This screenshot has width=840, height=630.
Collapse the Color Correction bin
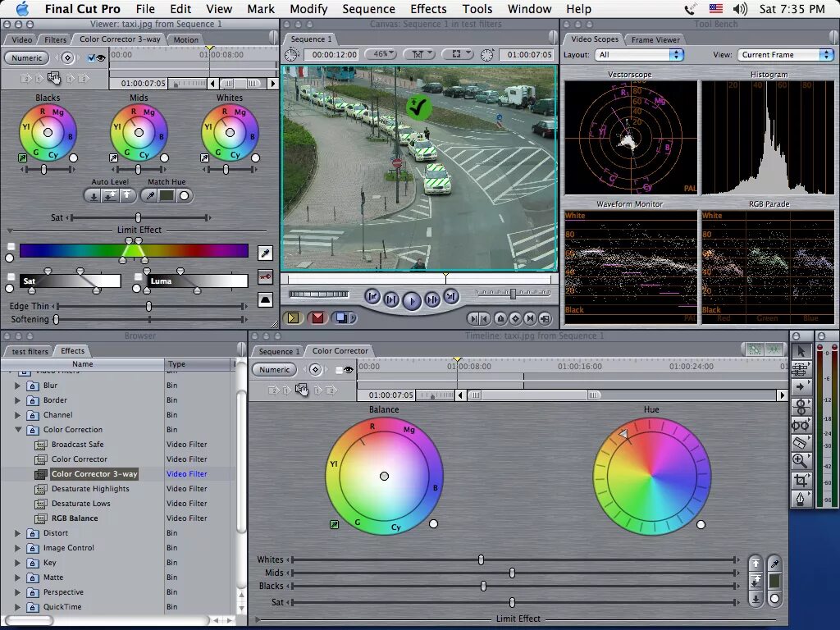[x=18, y=430]
